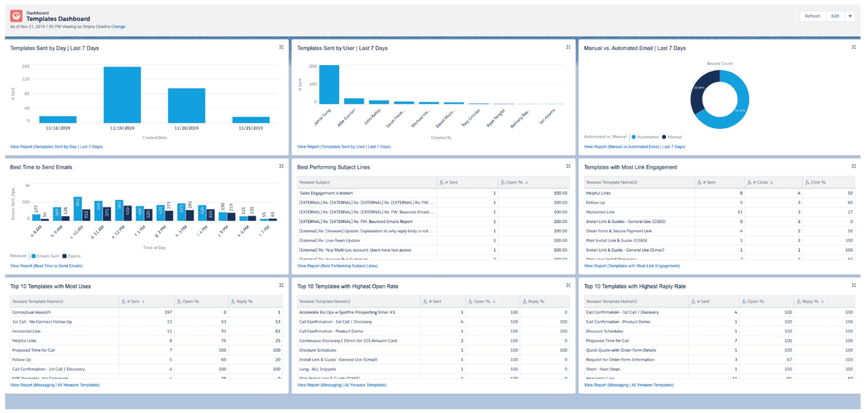The height and width of the screenshot is (413, 868).
Task: Expand the Best Time to Send Emails widget
Action: [281, 166]
